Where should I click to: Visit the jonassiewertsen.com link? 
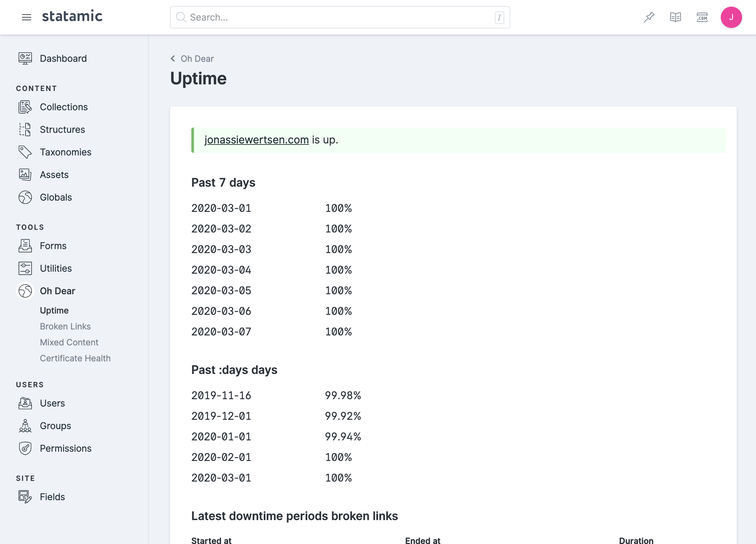(256, 140)
